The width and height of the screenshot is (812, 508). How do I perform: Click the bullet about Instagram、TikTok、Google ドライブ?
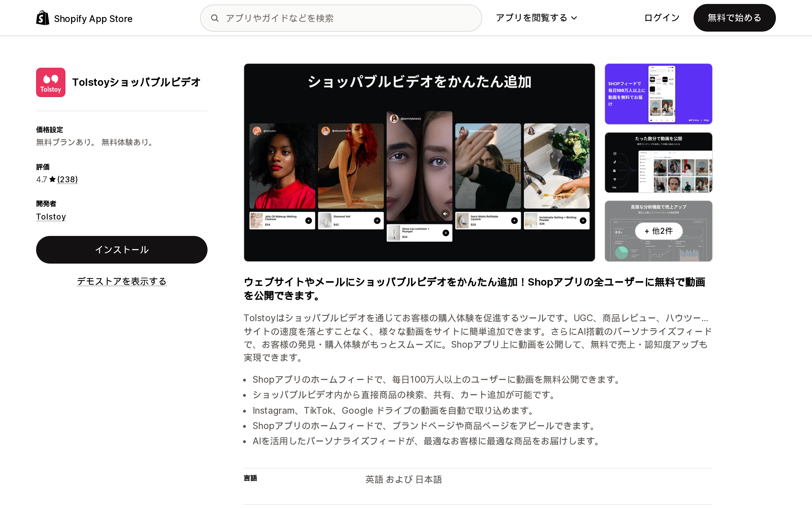click(x=393, y=410)
